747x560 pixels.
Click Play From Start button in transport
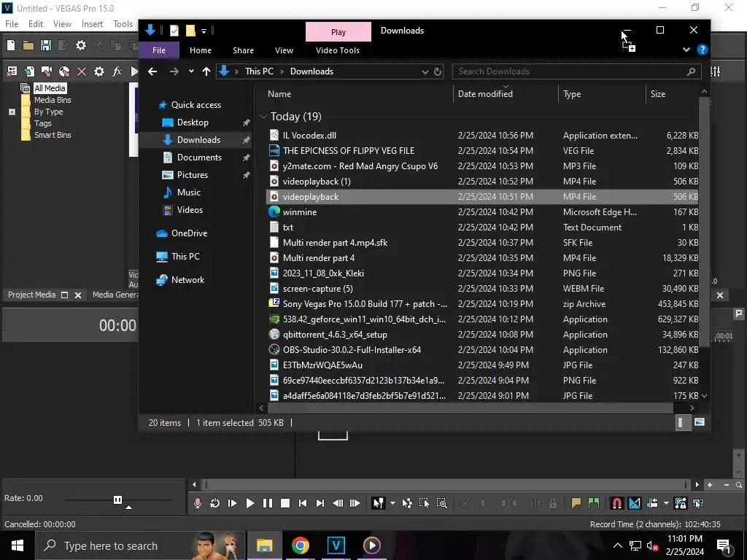pos(233,503)
